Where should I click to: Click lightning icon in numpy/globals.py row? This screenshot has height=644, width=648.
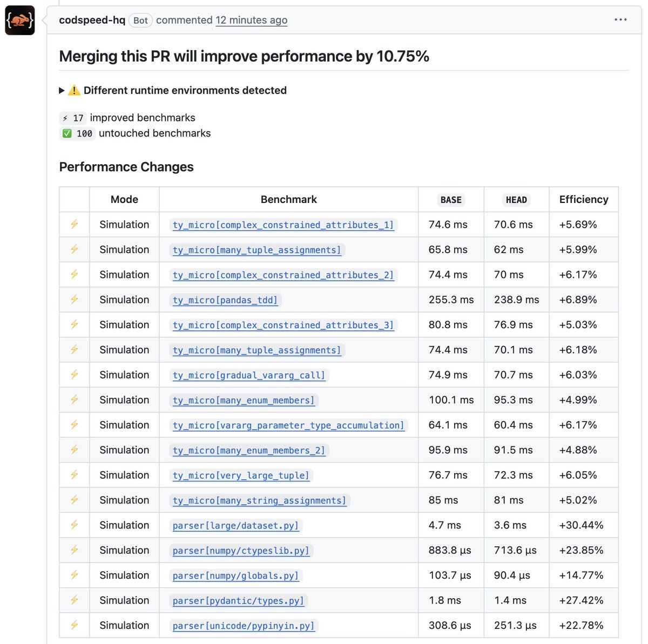pos(75,575)
